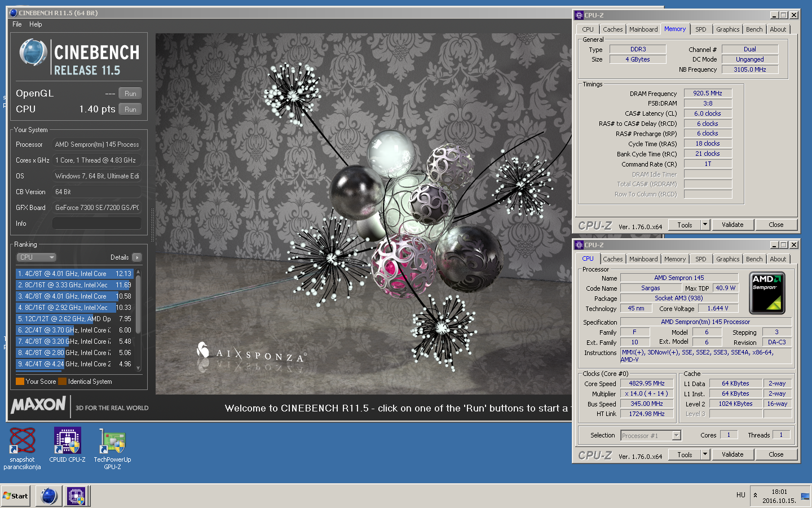Open Cinebench Help menu
812x508 pixels.
(x=36, y=24)
